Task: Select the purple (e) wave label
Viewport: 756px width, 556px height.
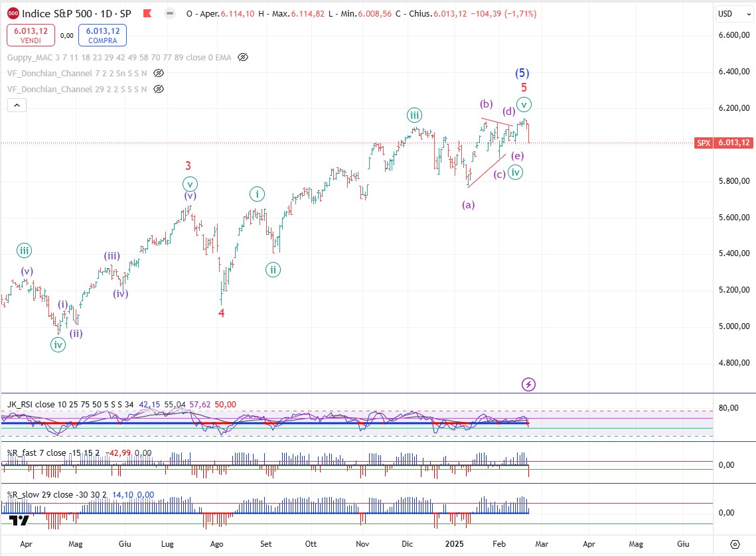Action: coord(517,156)
